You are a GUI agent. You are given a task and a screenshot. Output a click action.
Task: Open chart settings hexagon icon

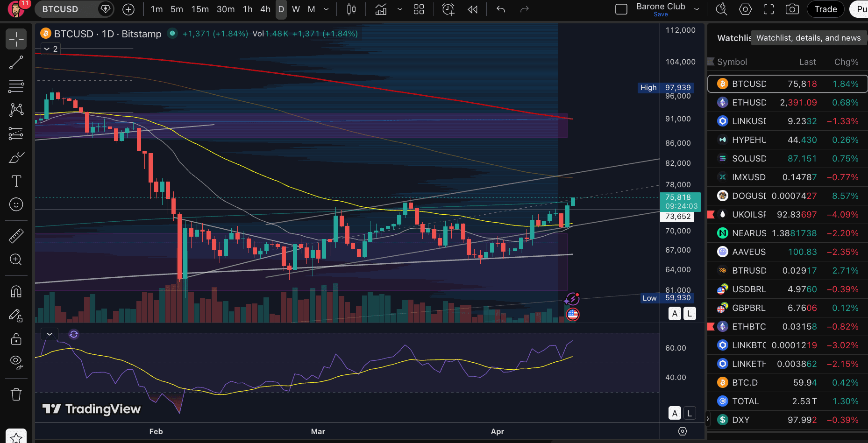(745, 9)
